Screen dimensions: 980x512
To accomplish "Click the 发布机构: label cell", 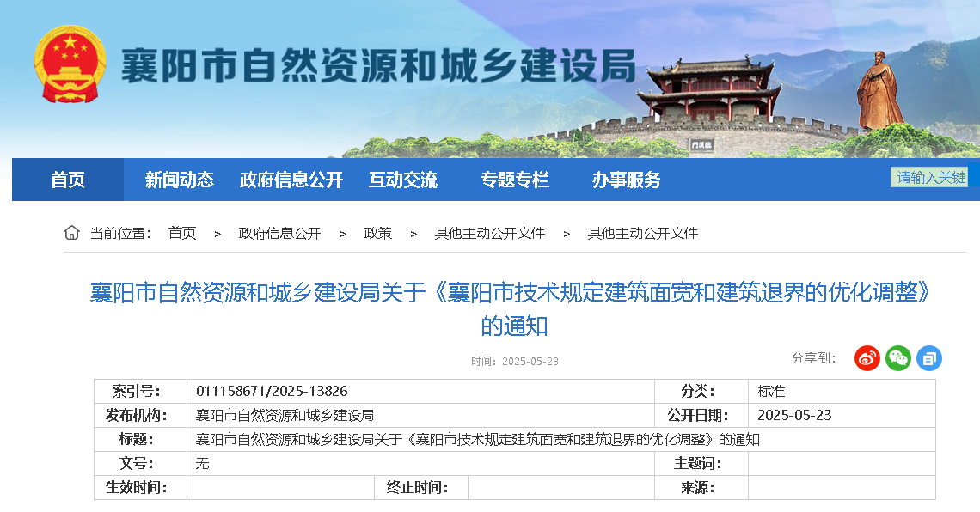I will tap(141, 415).
